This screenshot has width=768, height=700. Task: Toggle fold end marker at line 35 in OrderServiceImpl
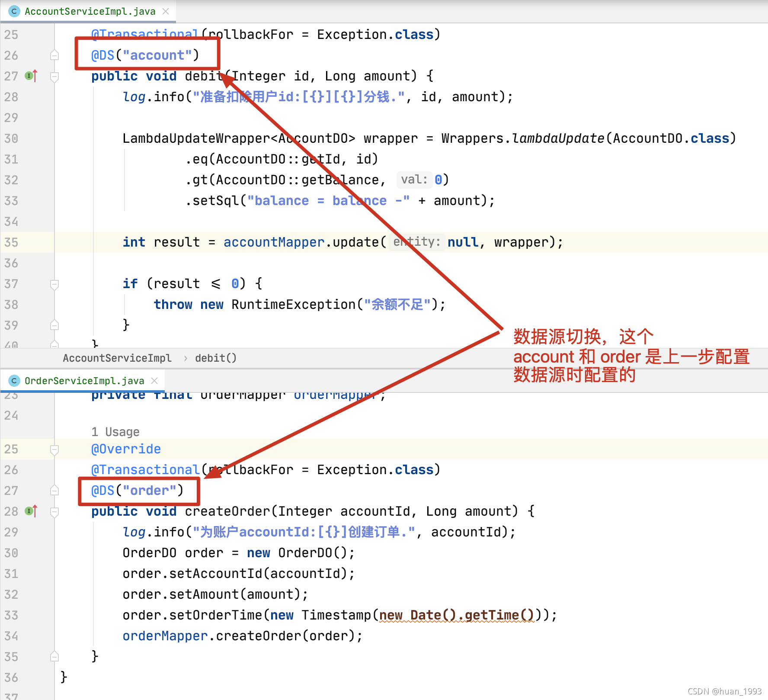pos(54,657)
